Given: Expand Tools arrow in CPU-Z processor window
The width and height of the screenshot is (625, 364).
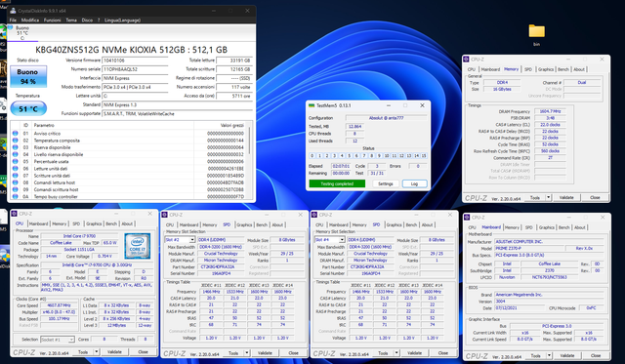Looking at the screenshot, I should click(x=96, y=352).
